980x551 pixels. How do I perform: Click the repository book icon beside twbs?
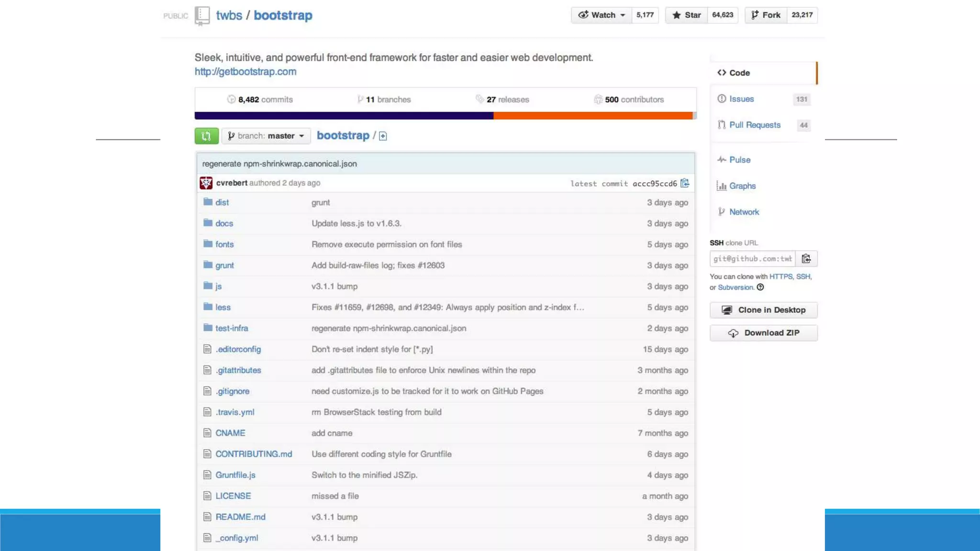[202, 16]
